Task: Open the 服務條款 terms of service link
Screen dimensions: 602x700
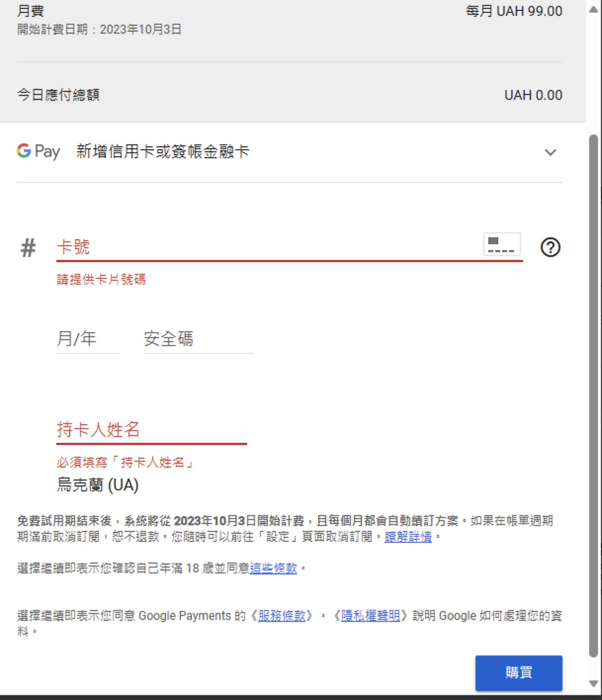Action: (x=282, y=616)
